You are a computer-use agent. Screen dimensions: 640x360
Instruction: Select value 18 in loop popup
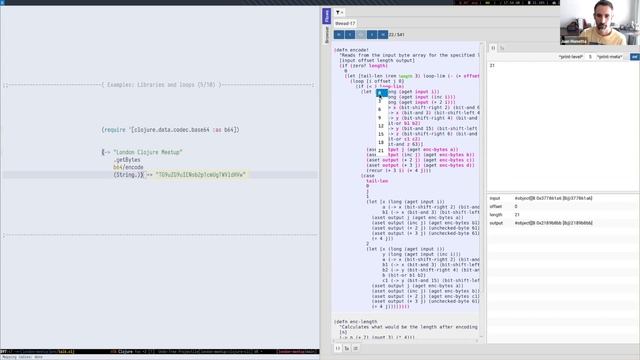click(382, 142)
